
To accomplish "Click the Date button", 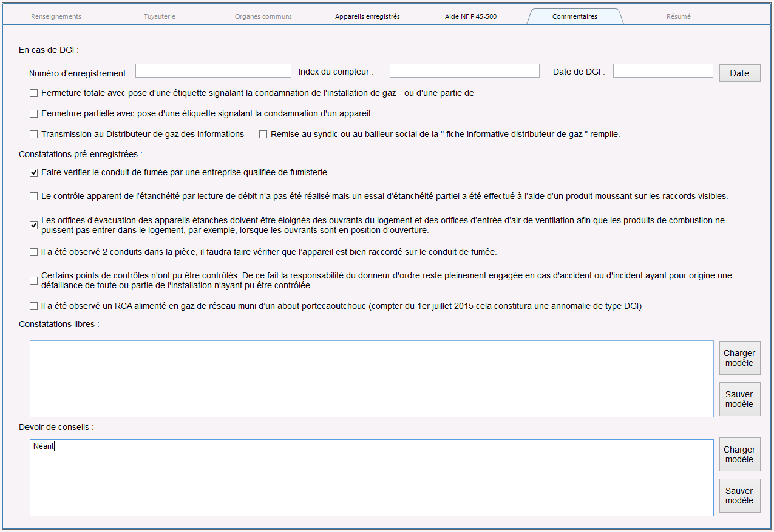I will pos(739,73).
